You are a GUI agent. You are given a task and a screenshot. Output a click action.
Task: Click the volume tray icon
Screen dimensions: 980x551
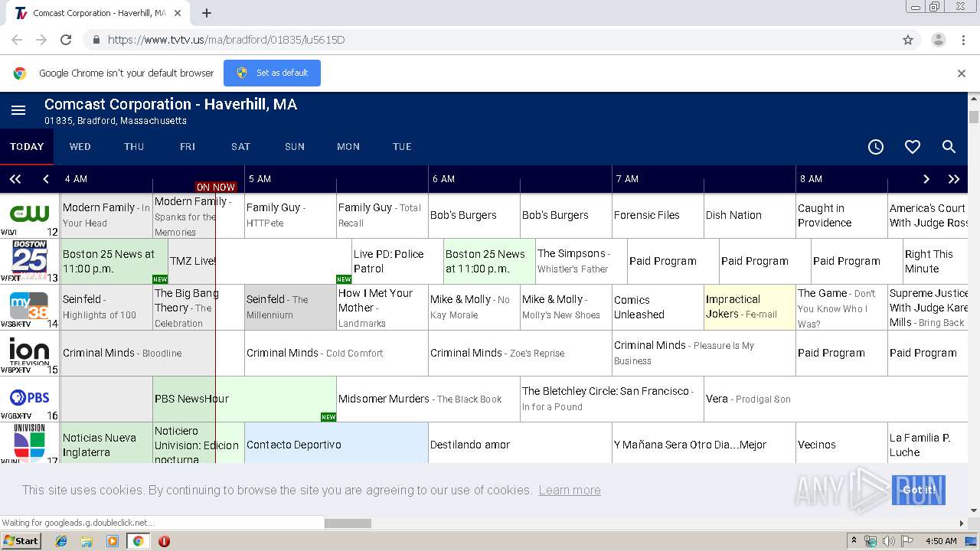(888, 541)
